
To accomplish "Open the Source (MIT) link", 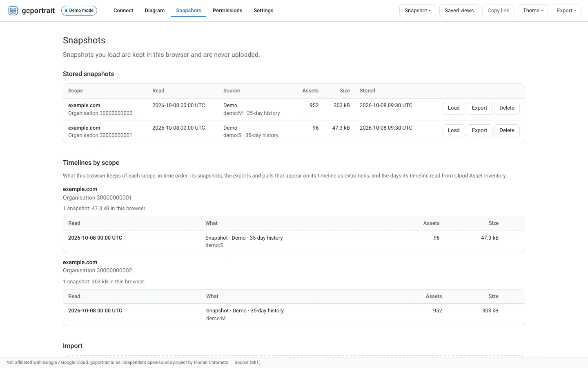I will pyautogui.click(x=247, y=362).
